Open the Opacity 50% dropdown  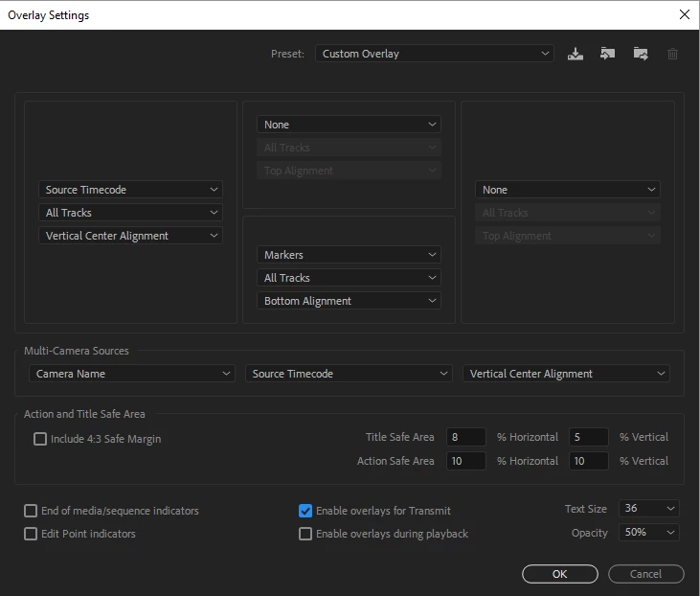click(648, 532)
